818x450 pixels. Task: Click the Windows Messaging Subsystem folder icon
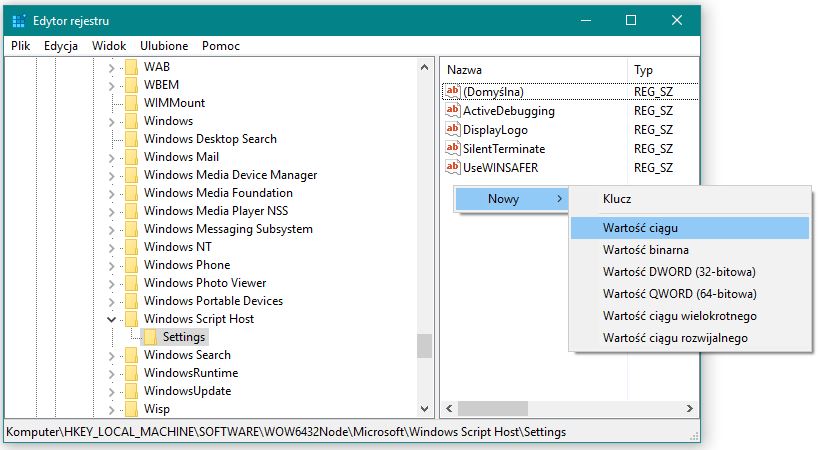(131, 228)
